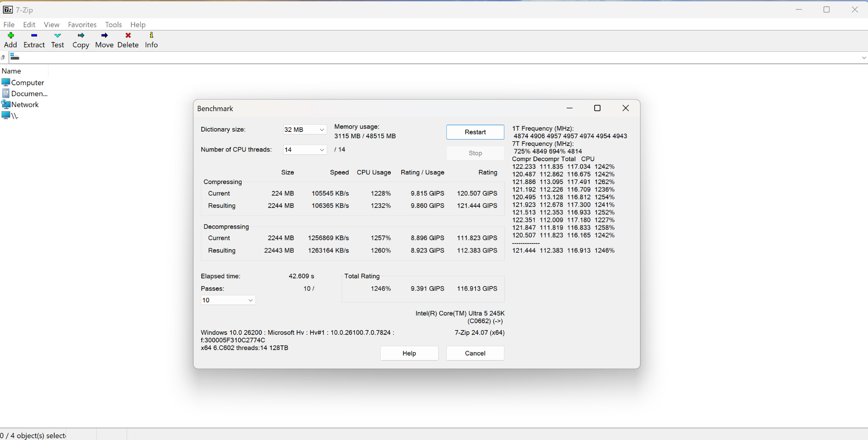Click the Help button in Benchmark dialog
The height and width of the screenshot is (440, 868).
click(x=409, y=353)
